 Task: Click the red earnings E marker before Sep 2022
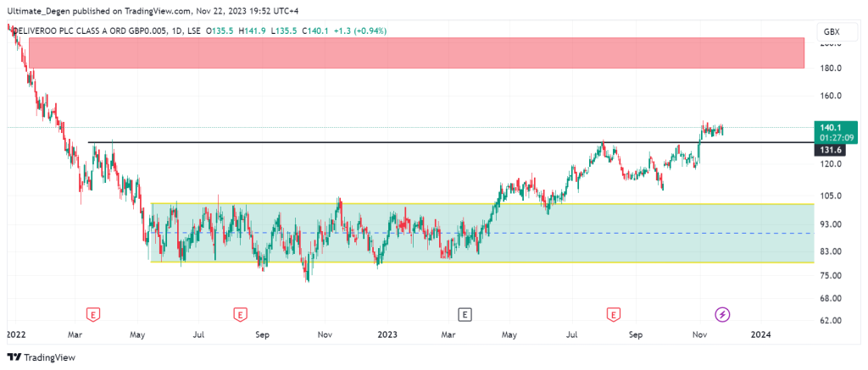click(x=240, y=315)
